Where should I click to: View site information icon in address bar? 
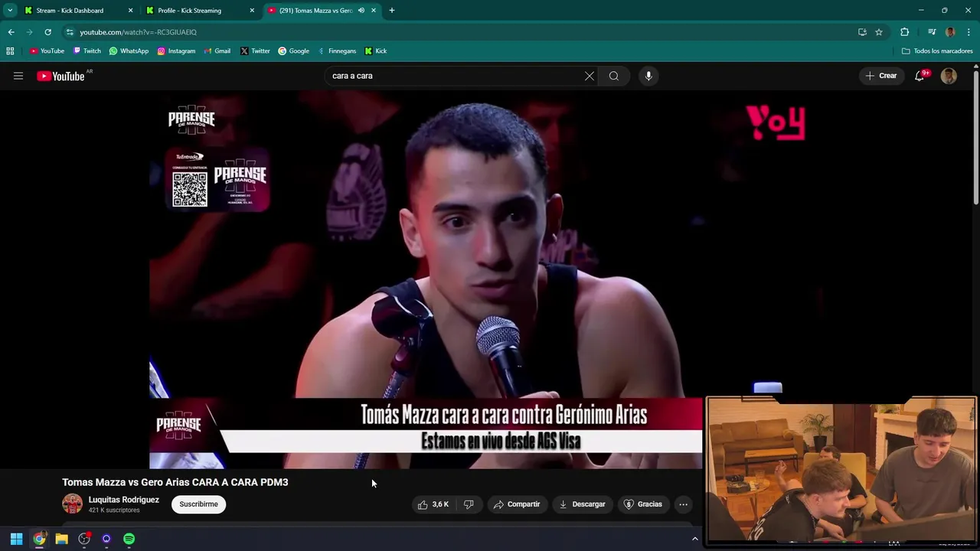70,32
